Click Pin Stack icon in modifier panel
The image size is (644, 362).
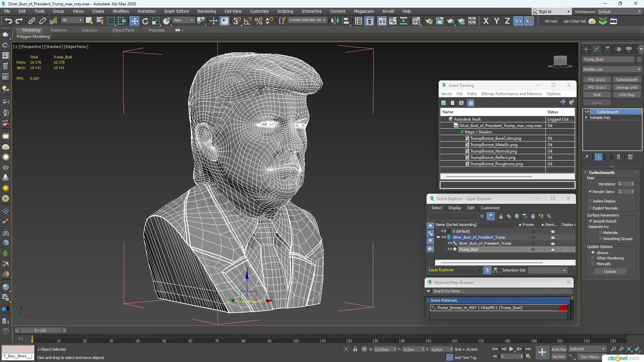pyautogui.click(x=586, y=157)
